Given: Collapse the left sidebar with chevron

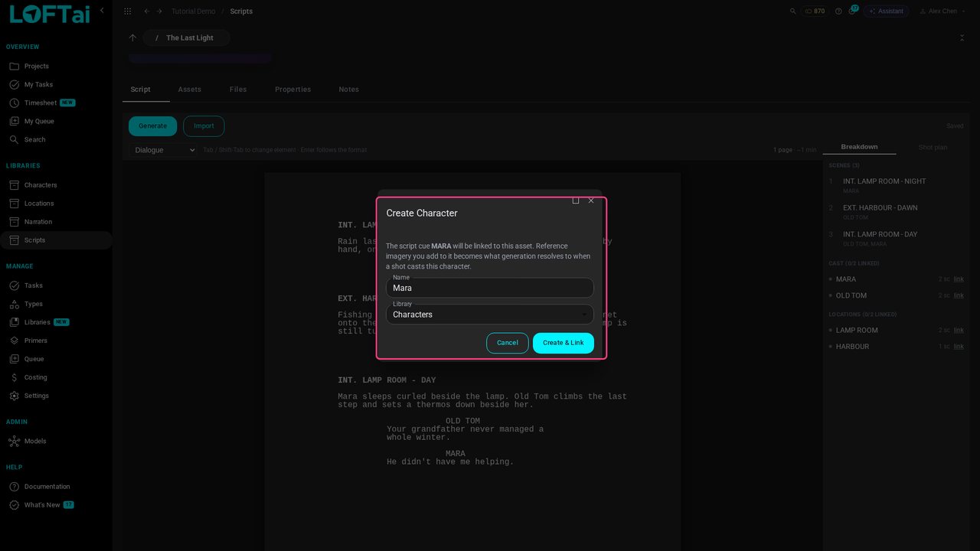Looking at the screenshot, I should pos(103,11).
